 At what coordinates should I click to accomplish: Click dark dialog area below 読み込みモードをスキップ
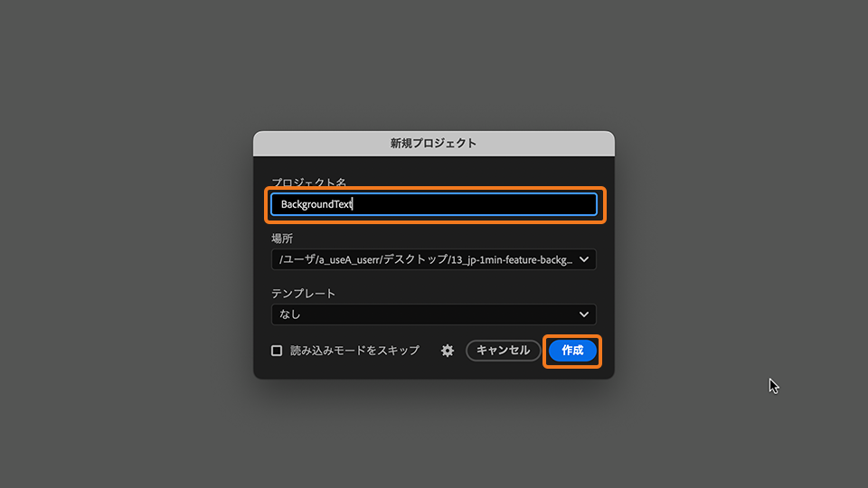354,370
